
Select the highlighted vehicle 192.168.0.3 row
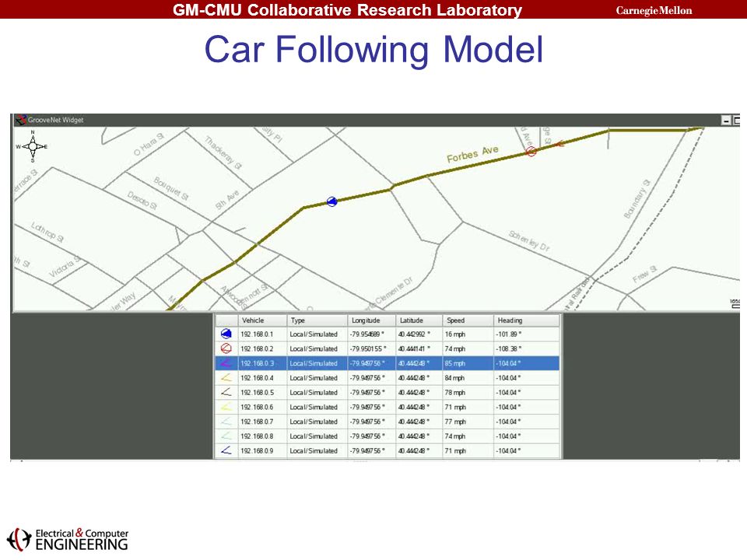tap(388, 363)
